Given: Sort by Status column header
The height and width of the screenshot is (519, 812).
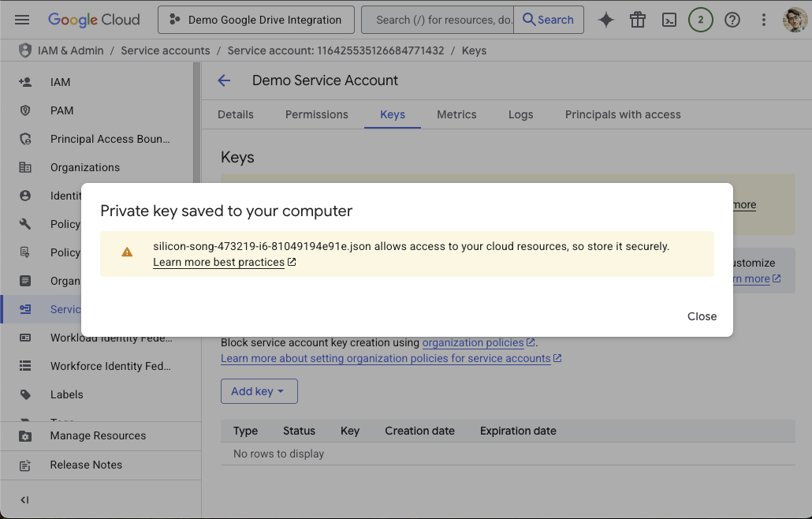Looking at the screenshot, I should pyautogui.click(x=299, y=431).
